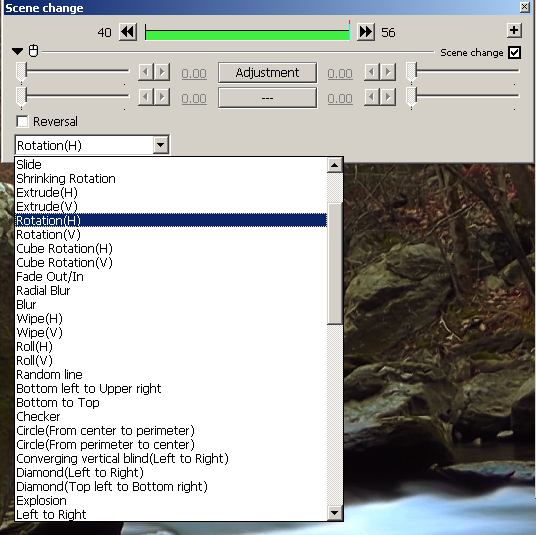Increase first left value with right arrow
This screenshot has width=536, height=535.
pyautogui.click(x=162, y=72)
